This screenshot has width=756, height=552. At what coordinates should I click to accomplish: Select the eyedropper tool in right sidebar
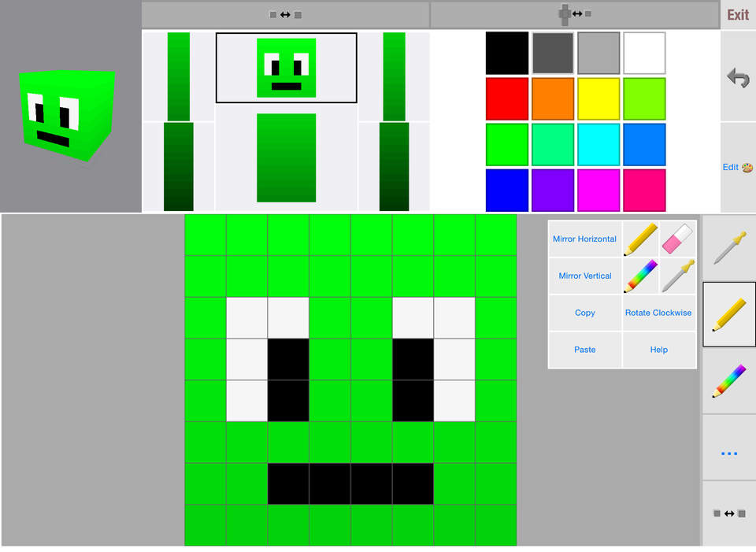[x=729, y=247]
